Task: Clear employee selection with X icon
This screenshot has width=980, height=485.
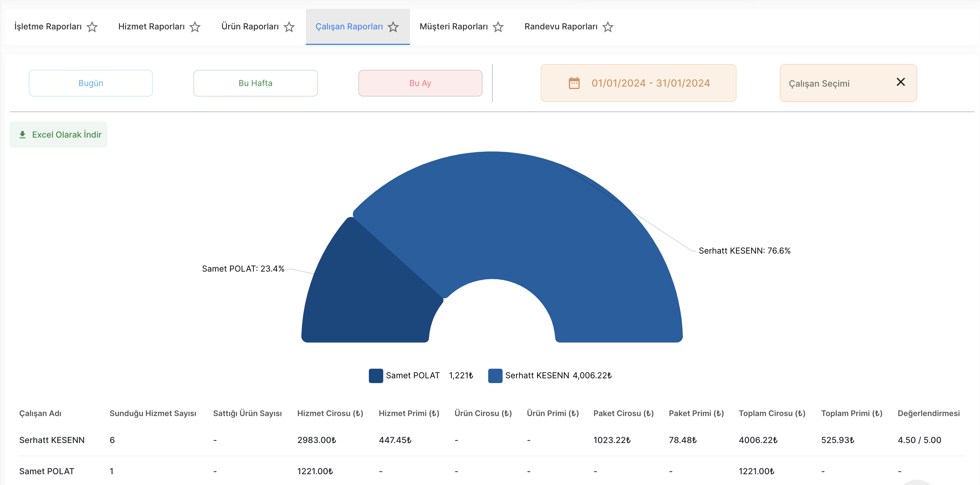Action: (x=901, y=82)
